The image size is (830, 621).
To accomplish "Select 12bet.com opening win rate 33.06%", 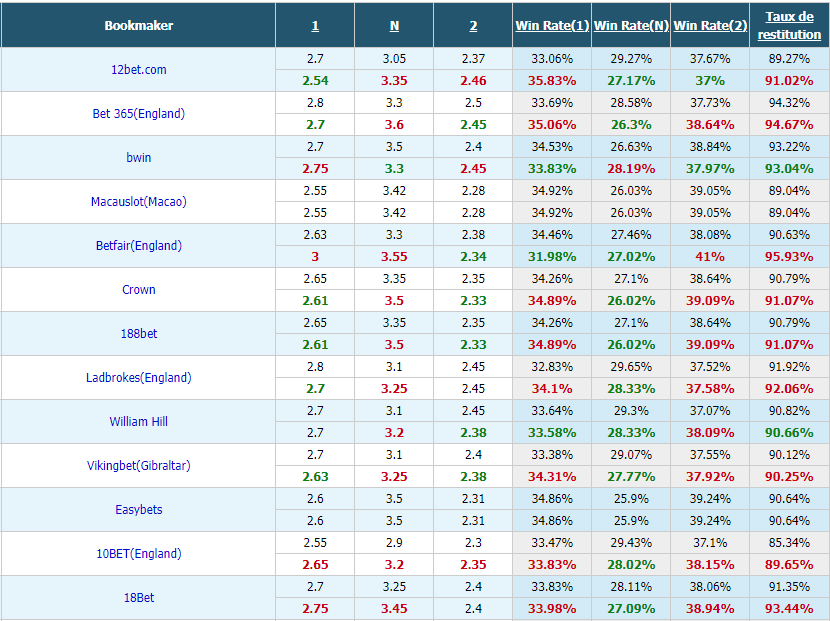I will 552,59.
